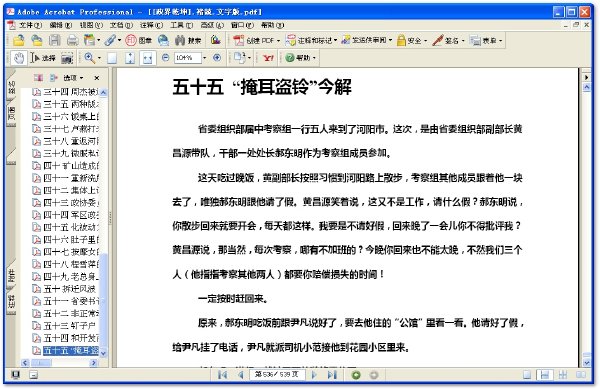The width and height of the screenshot is (600, 390).
Task: Go to previous page arrow
Action: pos(241,375)
